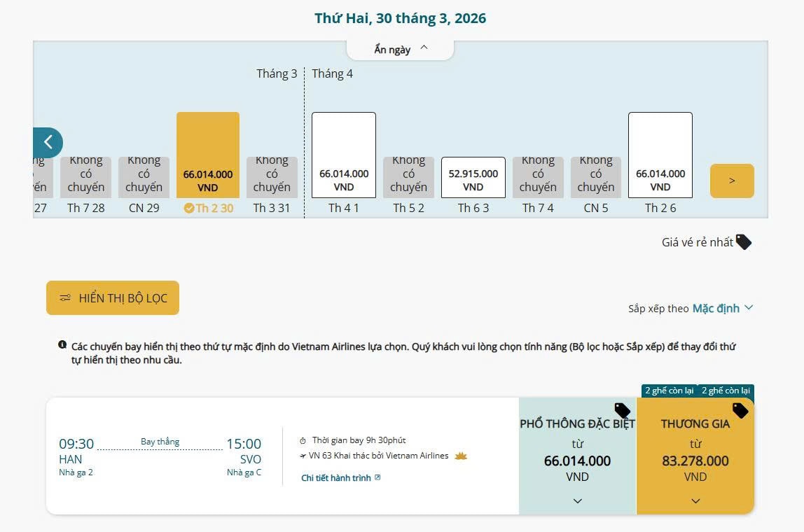Expand the Phổ Thông Đặc Biệt fare chevron
The width and height of the screenshot is (804, 532).
[578, 500]
